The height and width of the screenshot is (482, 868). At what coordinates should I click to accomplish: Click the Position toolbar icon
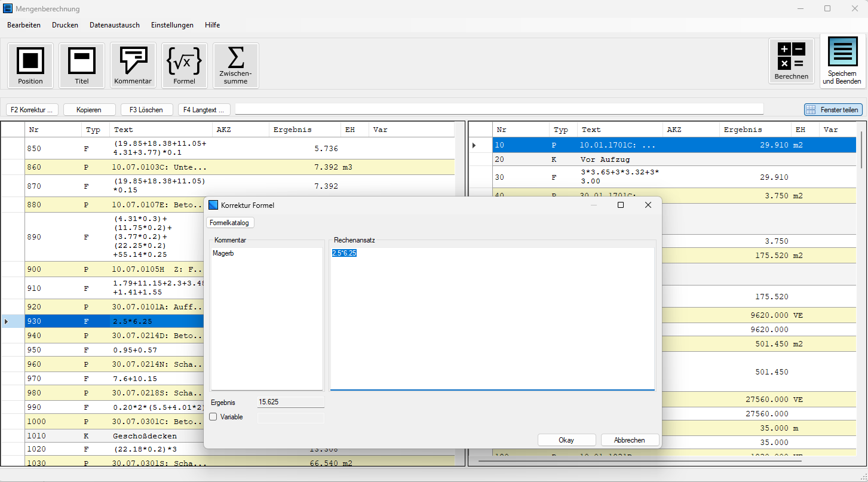coord(30,66)
